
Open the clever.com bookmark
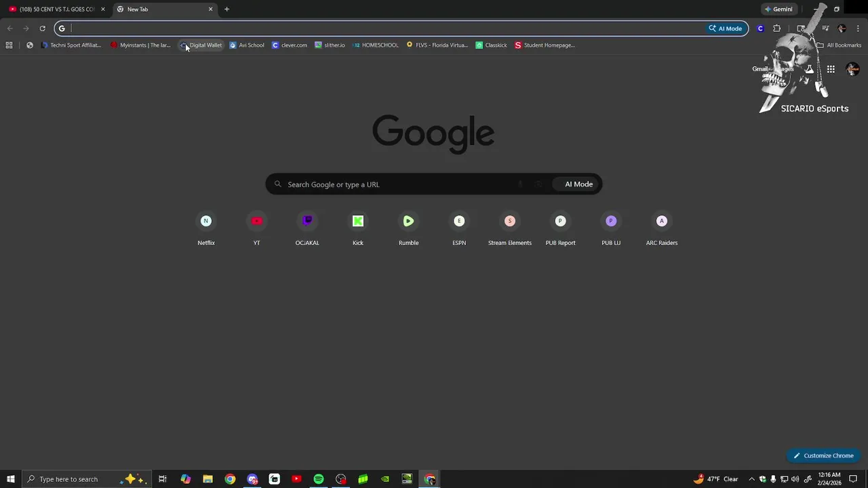tap(289, 45)
